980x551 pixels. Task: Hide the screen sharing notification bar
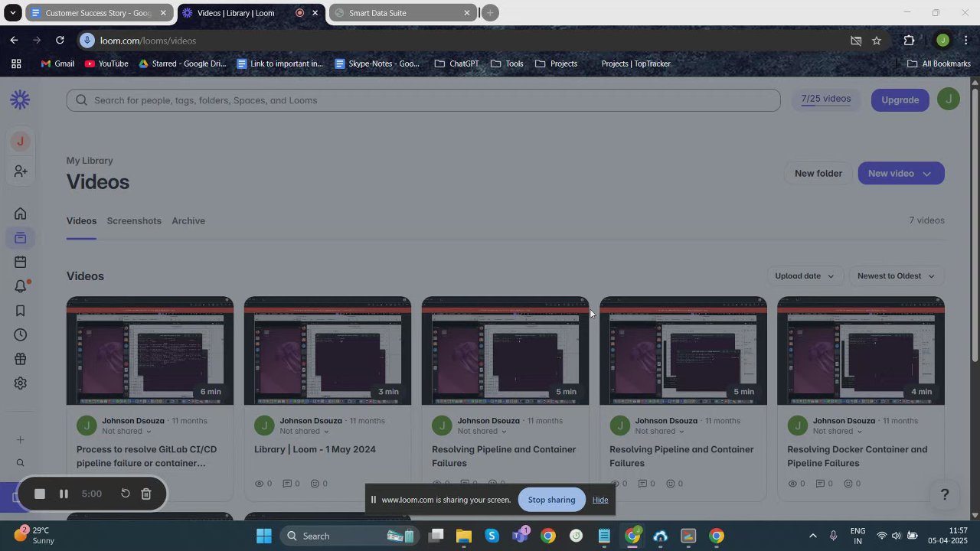[x=600, y=500]
